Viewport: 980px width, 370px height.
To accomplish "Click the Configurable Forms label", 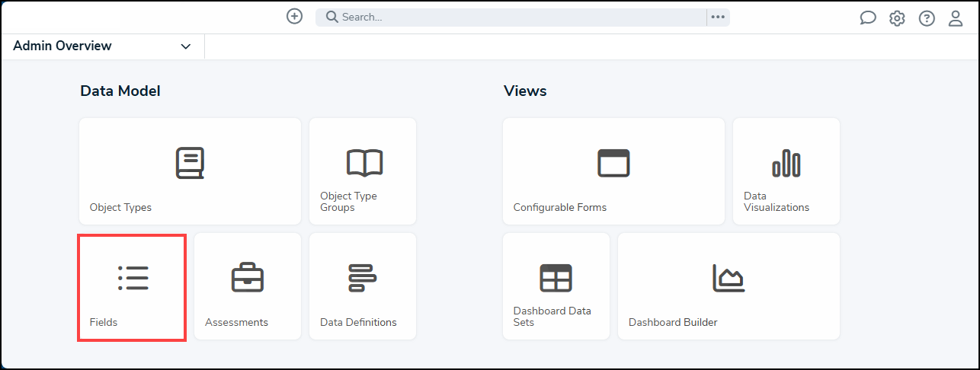I will (x=560, y=207).
